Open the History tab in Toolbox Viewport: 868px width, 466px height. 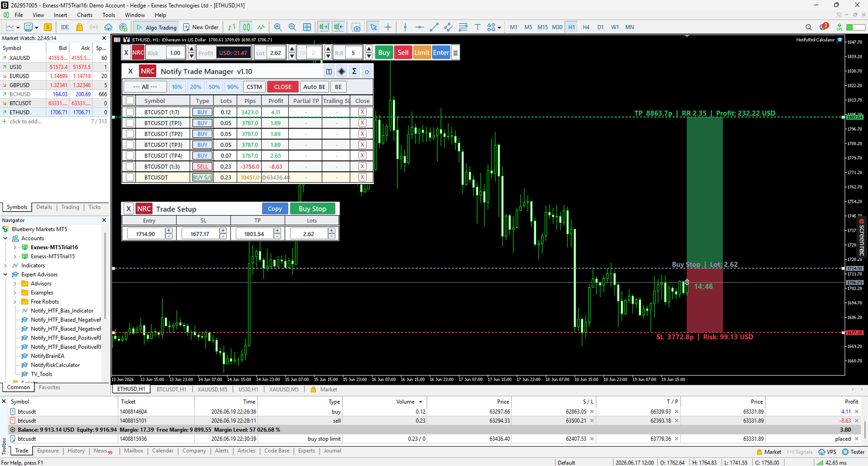tap(76, 451)
